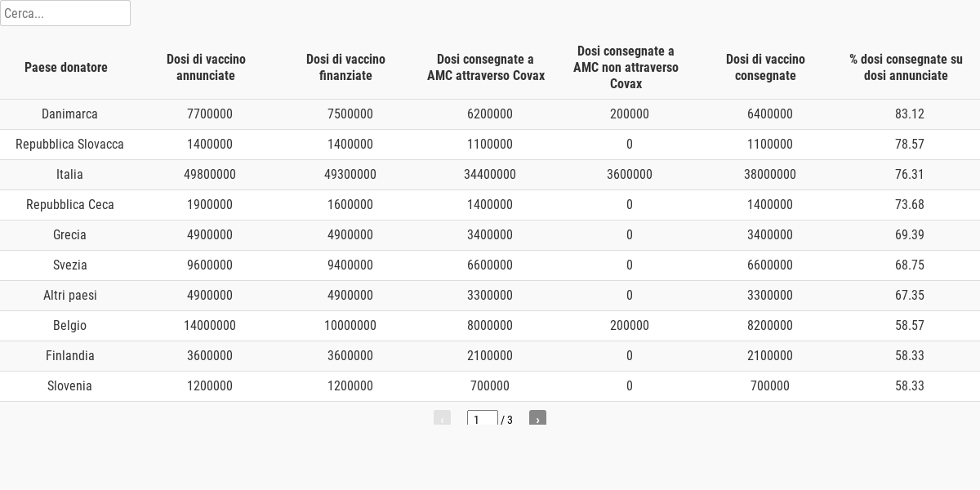
Task: Select the Italia cell
Action: pyautogui.click(x=69, y=175)
